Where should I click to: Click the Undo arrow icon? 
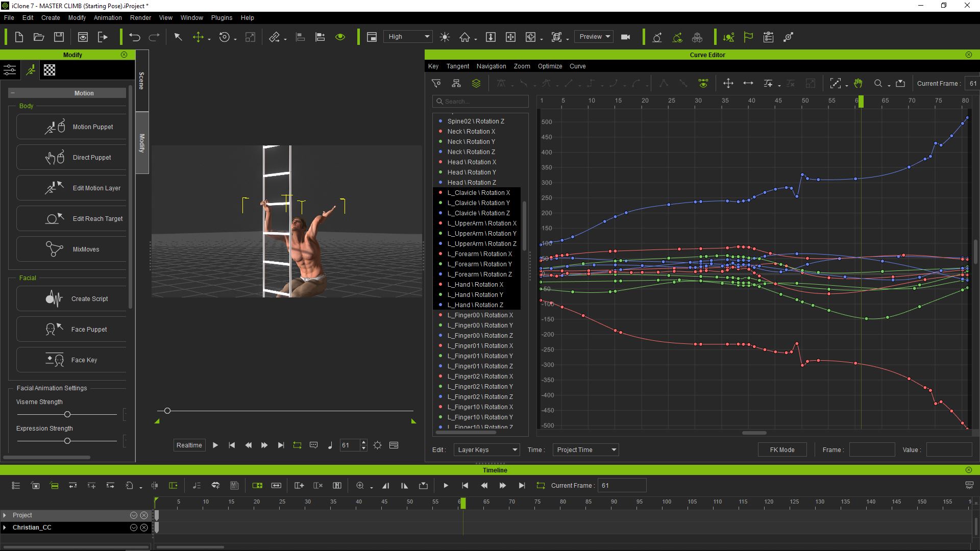135,37
